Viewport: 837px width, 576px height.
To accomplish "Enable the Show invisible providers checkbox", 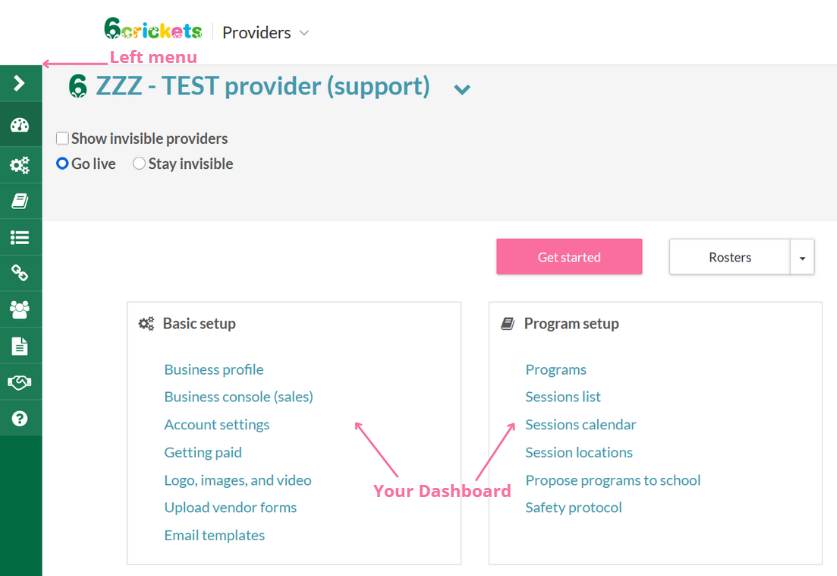I will tap(62, 139).
